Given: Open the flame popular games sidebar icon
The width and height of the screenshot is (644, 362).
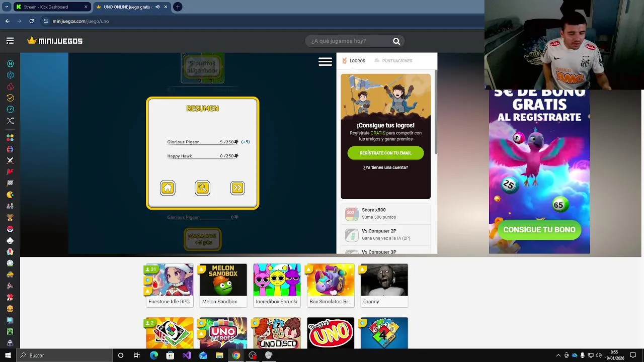Looking at the screenshot, I should (x=10, y=86).
